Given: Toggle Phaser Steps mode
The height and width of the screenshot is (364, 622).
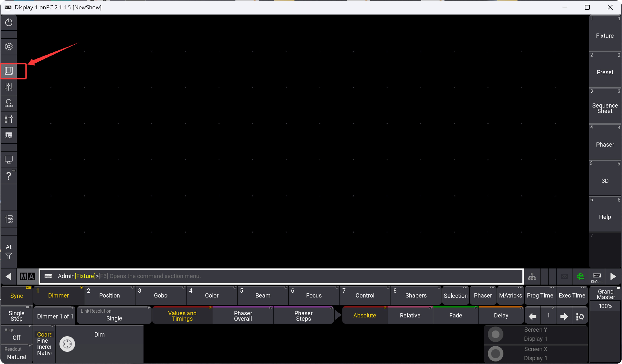Looking at the screenshot, I should tap(303, 316).
